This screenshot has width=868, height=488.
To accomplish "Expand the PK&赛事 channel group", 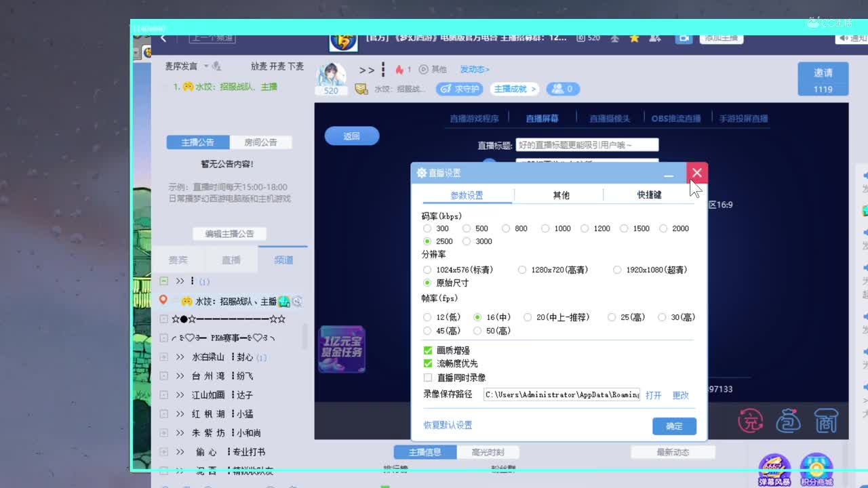I will 163,338.
